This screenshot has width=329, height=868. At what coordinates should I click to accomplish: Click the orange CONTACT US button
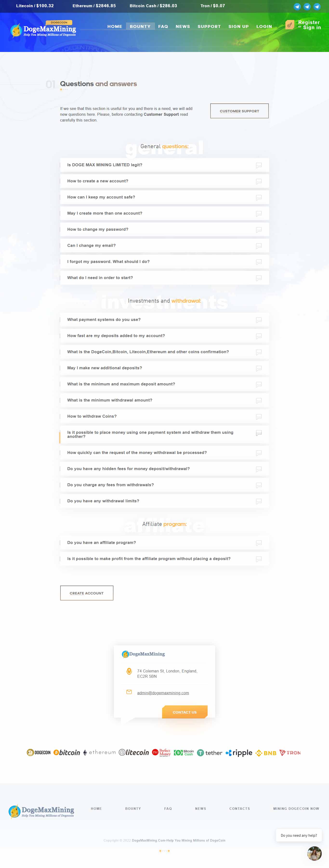coord(184,712)
